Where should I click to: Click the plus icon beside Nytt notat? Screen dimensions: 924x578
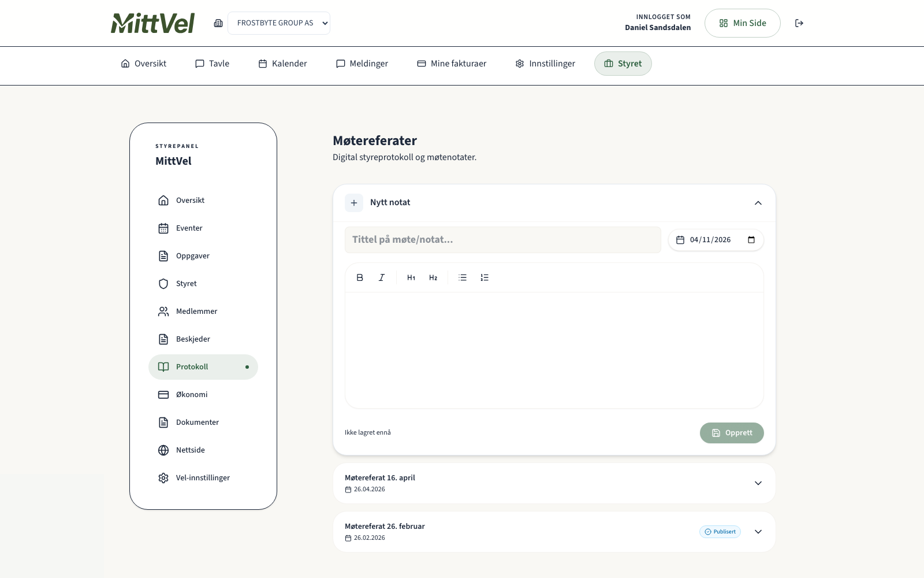tap(354, 203)
